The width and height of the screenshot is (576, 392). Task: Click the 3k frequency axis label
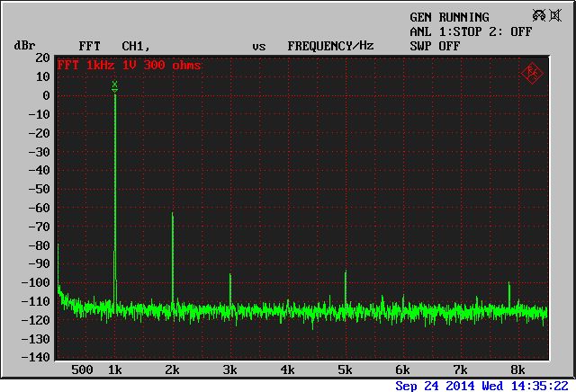229,370
